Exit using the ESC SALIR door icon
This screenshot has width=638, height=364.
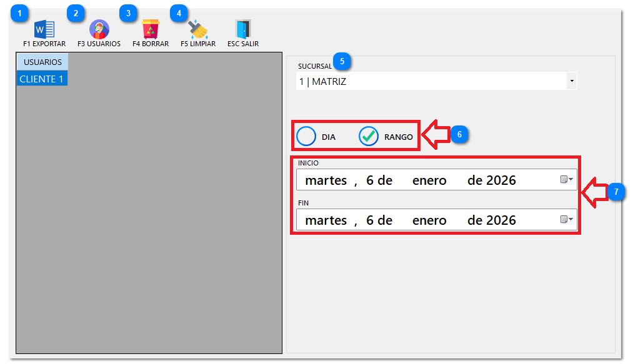(242, 27)
